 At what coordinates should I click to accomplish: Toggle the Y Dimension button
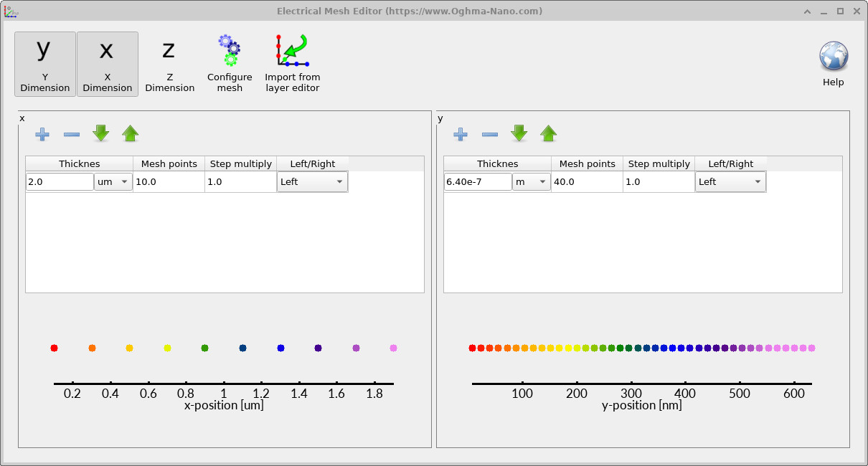coord(44,64)
